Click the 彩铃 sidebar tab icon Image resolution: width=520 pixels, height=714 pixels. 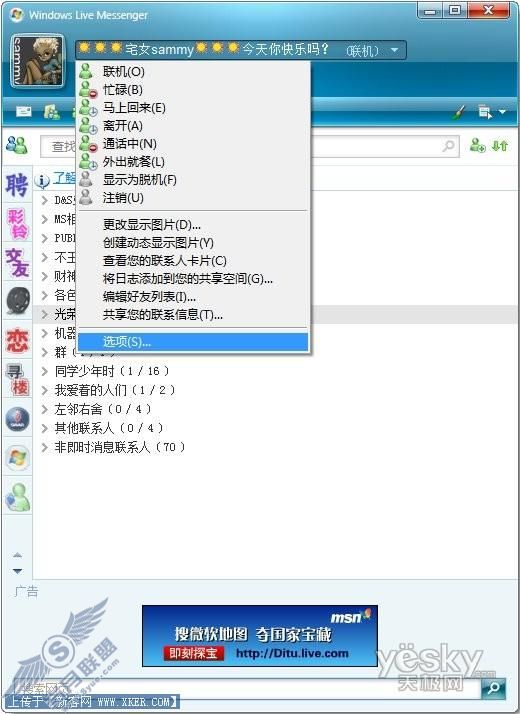click(18, 224)
